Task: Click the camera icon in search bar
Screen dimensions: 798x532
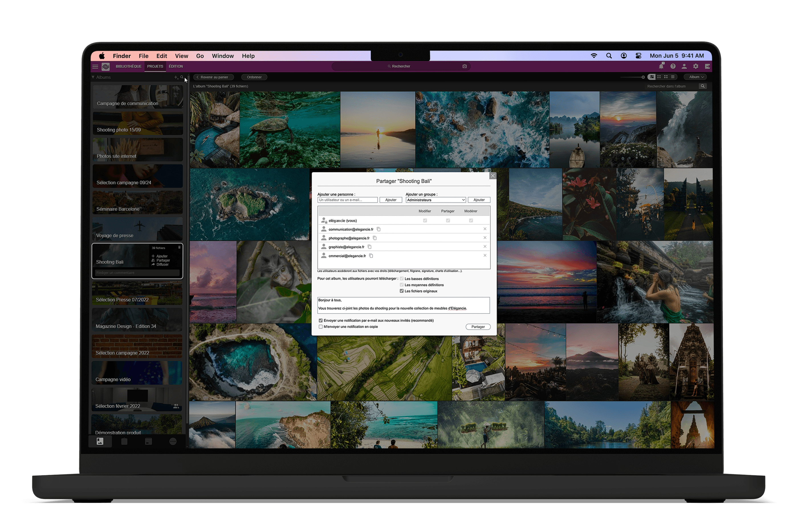Action: click(465, 66)
